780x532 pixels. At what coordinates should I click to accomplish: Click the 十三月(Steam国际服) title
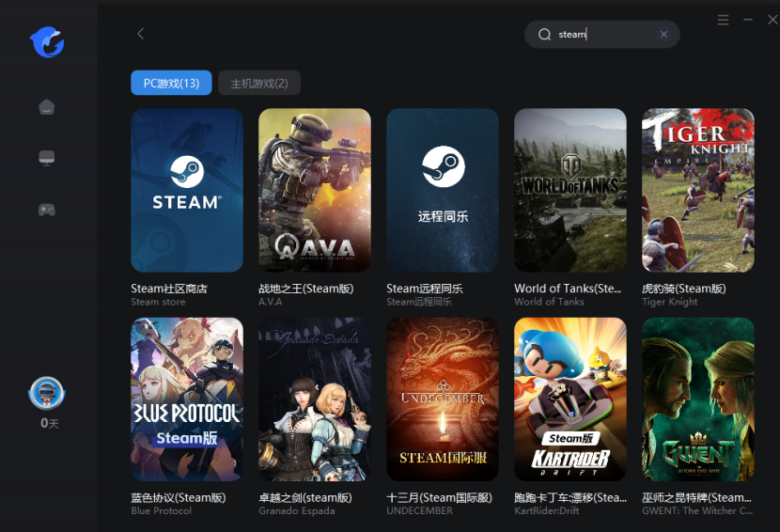[x=439, y=497]
